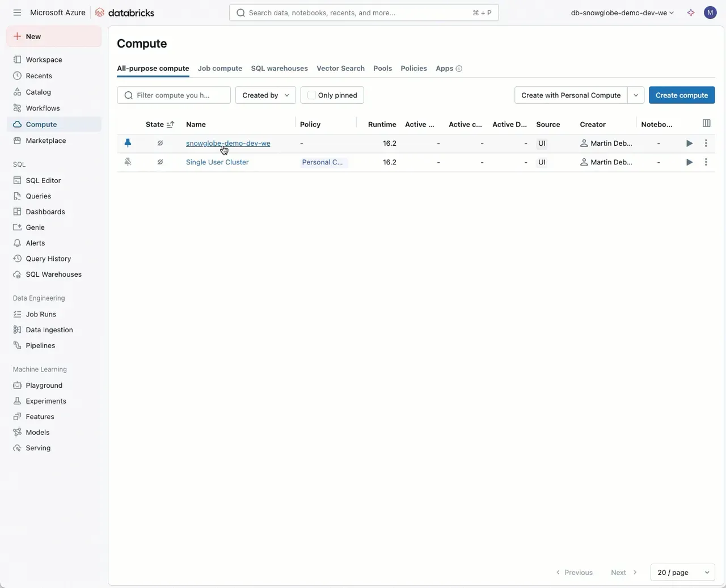Click the Apps info icon
726x588 pixels.
[x=459, y=69]
